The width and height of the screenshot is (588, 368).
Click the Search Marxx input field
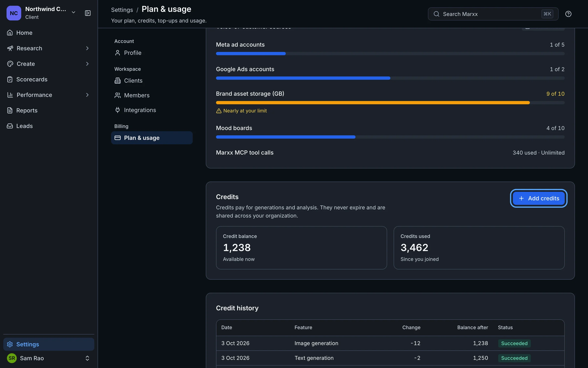tap(493, 14)
